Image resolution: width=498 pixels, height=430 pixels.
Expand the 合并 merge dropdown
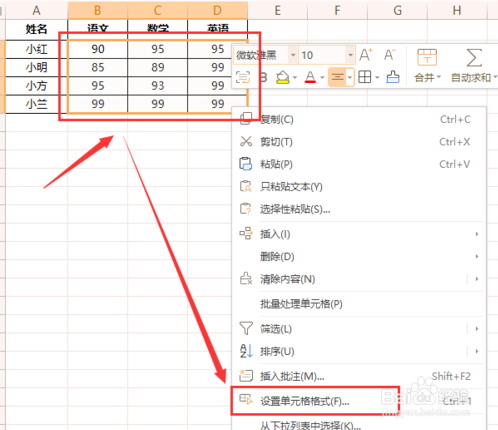pyautogui.click(x=439, y=77)
